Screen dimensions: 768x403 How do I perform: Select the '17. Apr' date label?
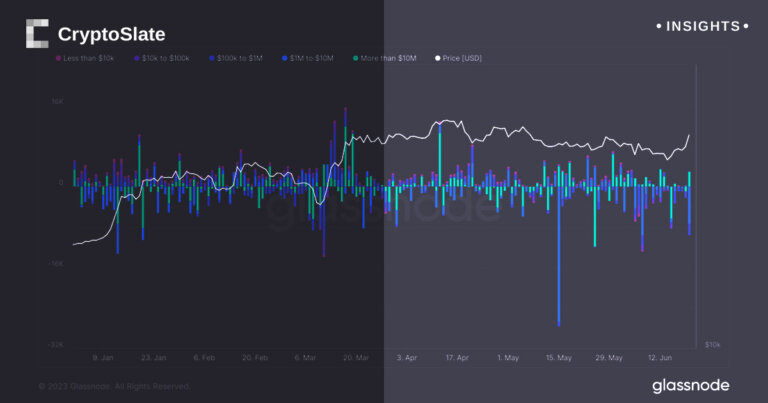coord(457,358)
